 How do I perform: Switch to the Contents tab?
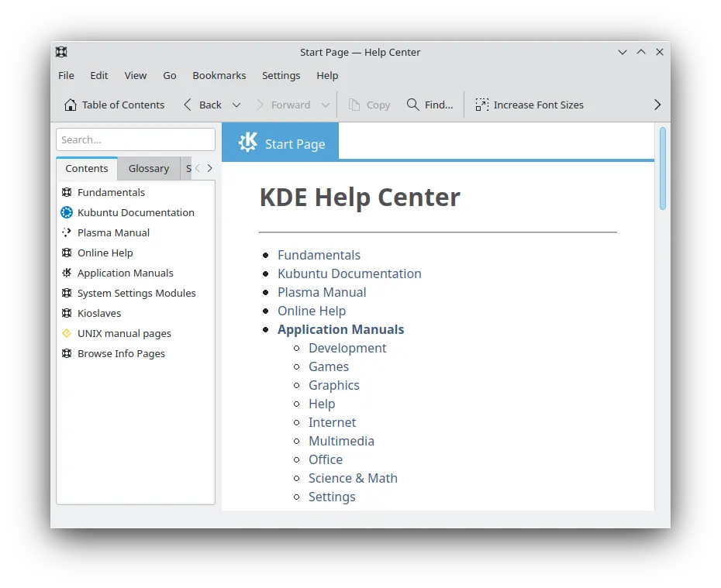tap(87, 169)
